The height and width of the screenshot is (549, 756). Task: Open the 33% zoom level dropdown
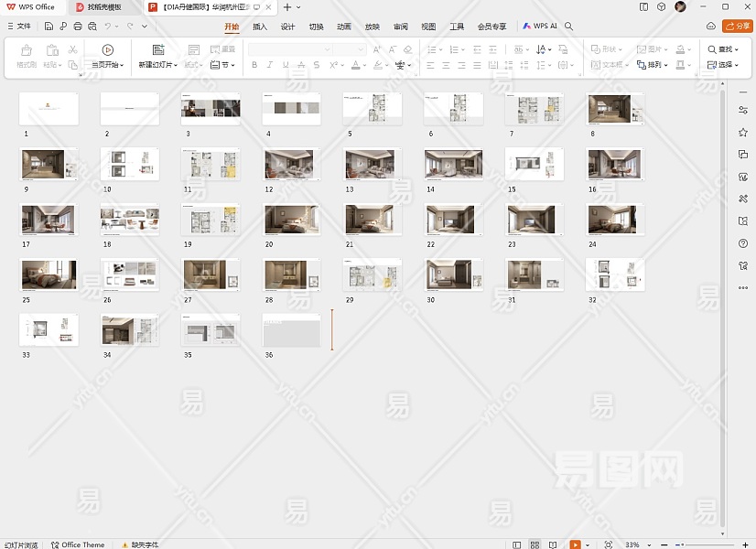pos(633,544)
